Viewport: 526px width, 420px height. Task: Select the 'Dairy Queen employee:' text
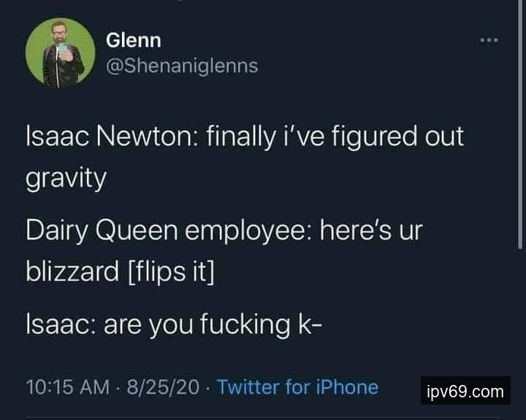tap(169, 232)
